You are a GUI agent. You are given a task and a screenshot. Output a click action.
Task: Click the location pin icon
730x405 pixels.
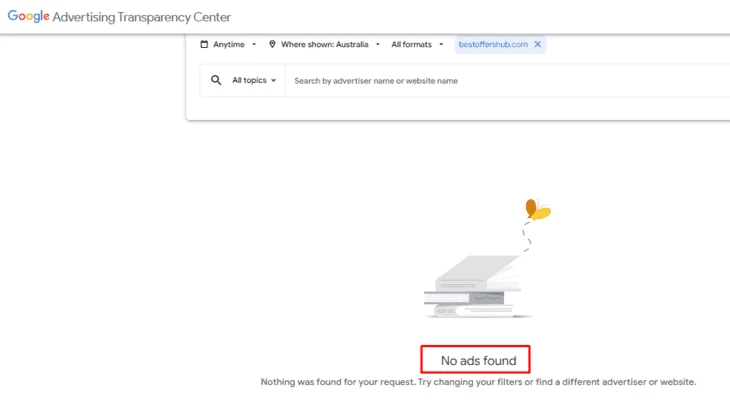[x=272, y=44]
